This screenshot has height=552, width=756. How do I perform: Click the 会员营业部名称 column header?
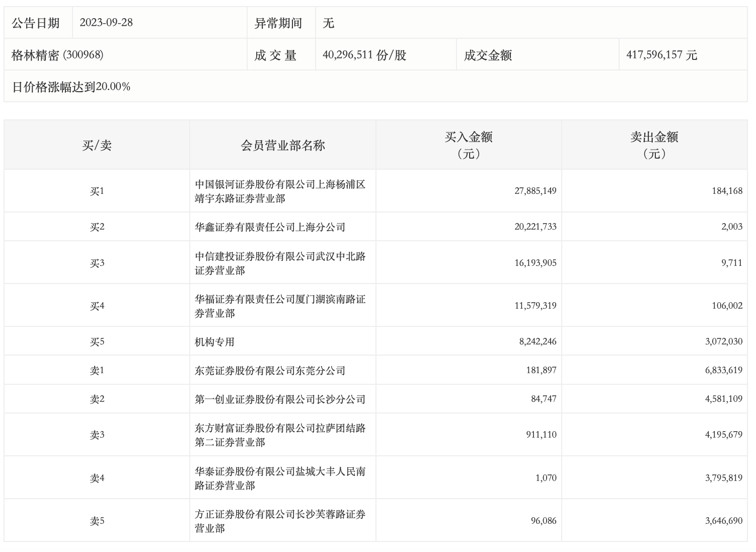point(282,146)
